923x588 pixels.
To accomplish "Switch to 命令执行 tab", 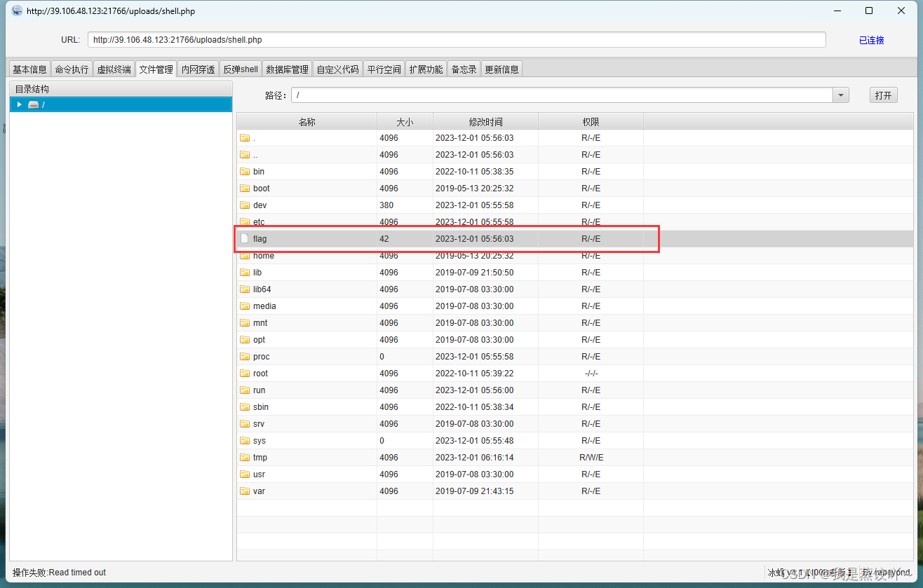I will click(x=72, y=69).
